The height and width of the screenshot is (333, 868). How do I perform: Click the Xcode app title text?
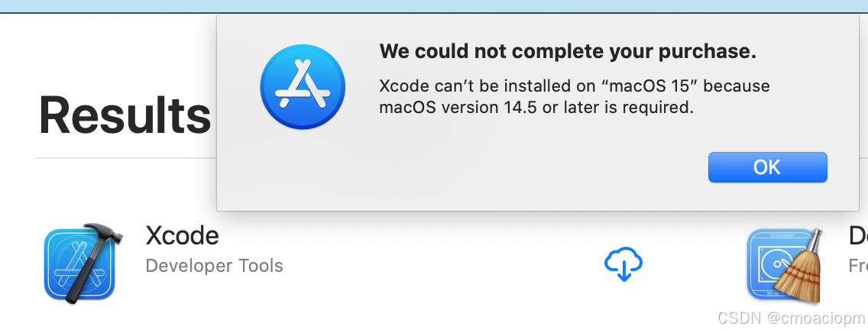click(x=182, y=236)
